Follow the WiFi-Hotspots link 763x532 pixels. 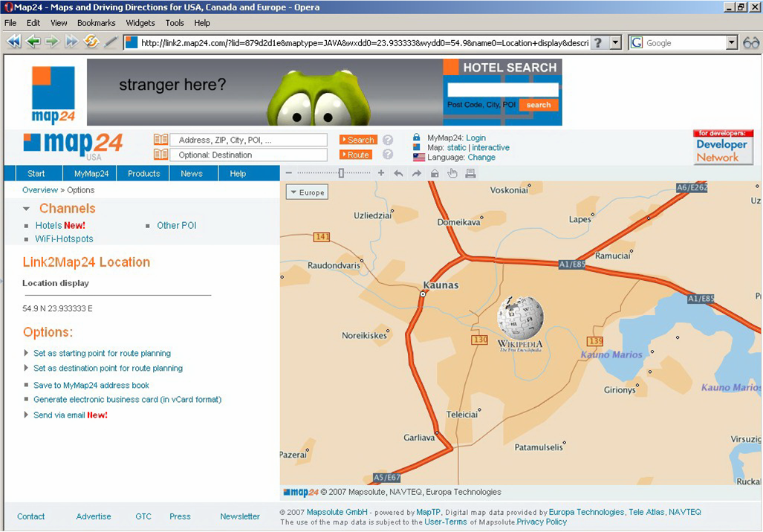[64, 239]
